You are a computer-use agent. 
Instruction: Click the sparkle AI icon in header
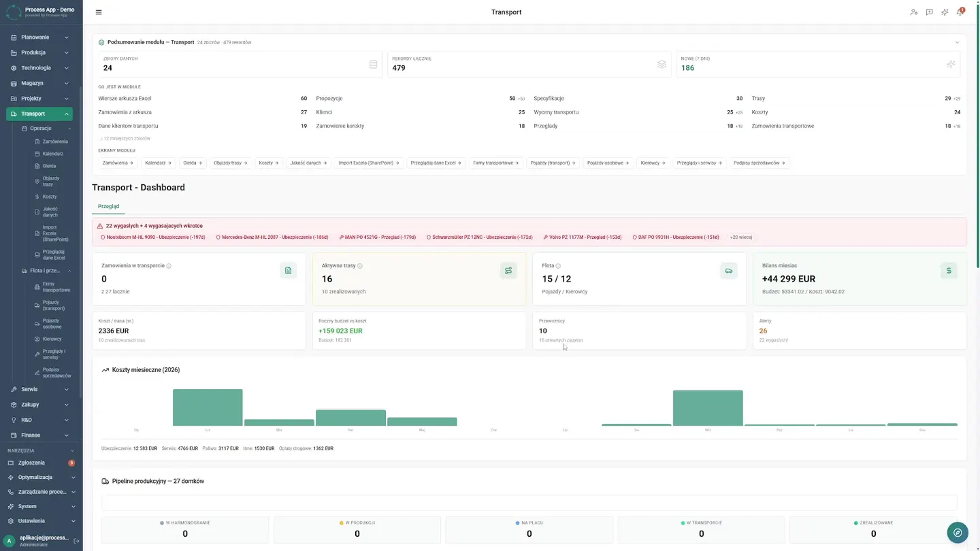pos(945,12)
